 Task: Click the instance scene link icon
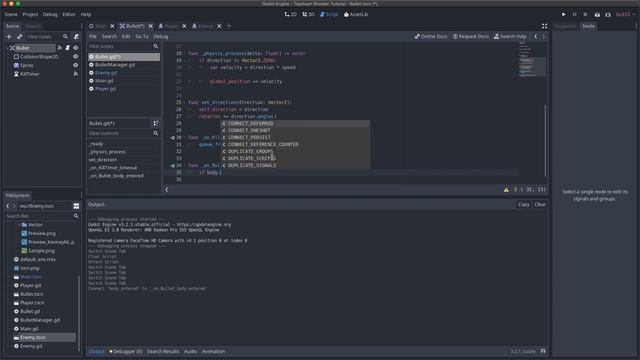[x=19, y=37]
